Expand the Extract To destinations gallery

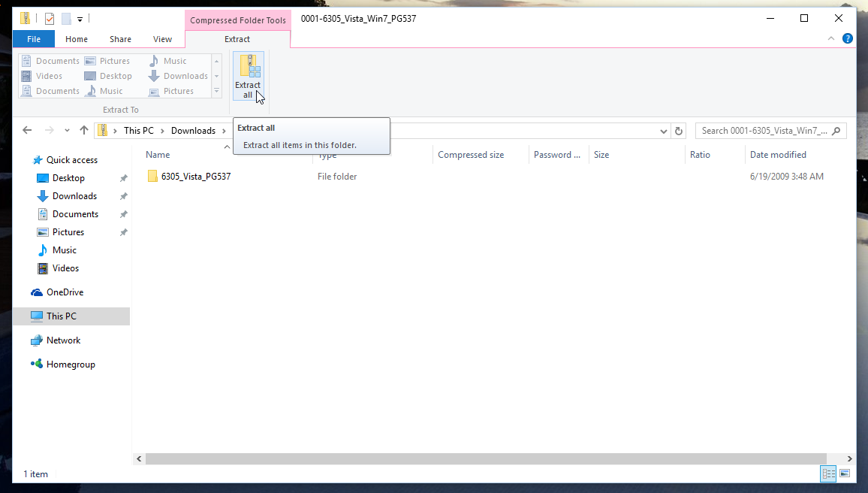[x=216, y=91]
